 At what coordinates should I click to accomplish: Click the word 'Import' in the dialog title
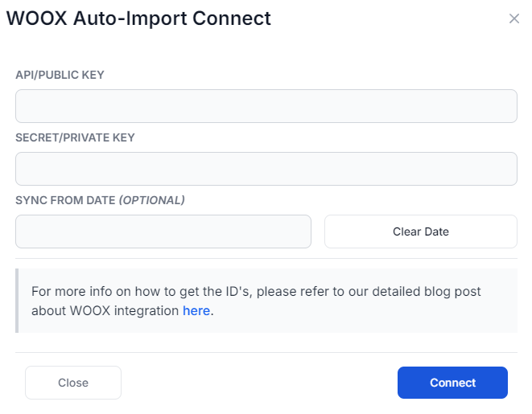pyautogui.click(x=156, y=19)
